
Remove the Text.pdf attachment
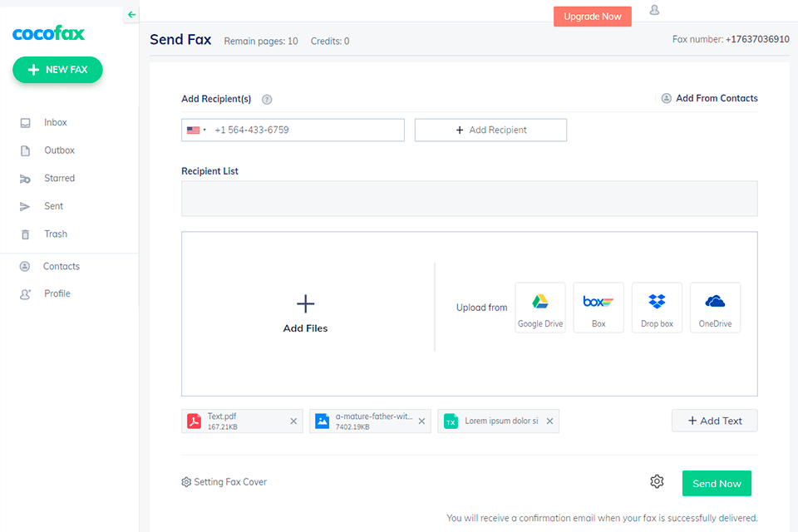tap(293, 421)
